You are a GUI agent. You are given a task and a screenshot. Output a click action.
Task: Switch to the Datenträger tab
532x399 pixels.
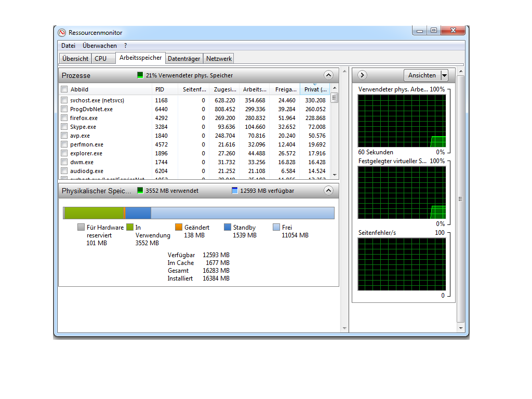(x=184, y=59)
